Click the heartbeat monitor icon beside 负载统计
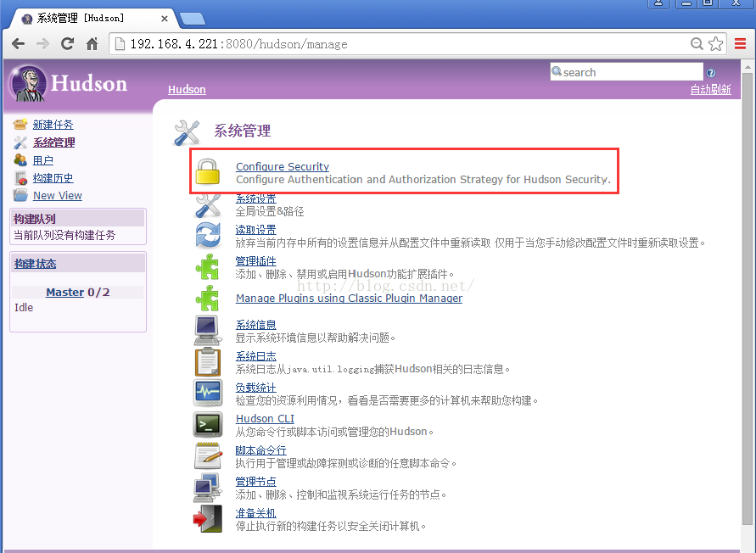 point(208,393)
